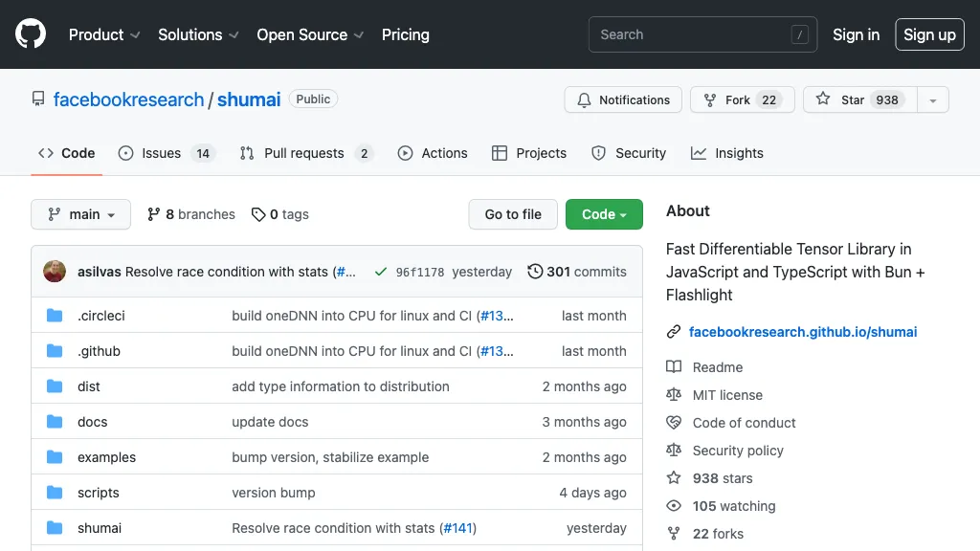Click the 8 branches icon link

[x=153, y=214]
